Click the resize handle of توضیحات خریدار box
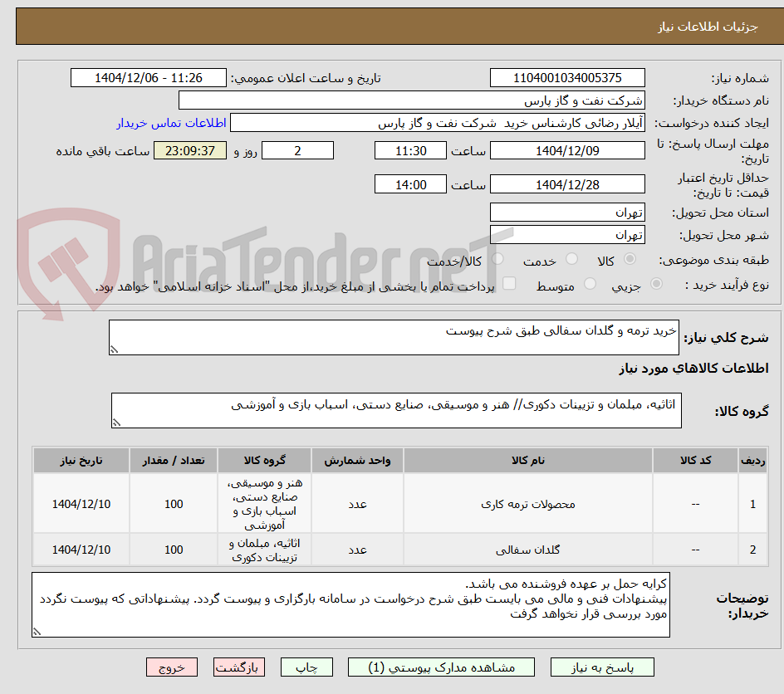 click(37, 632)
